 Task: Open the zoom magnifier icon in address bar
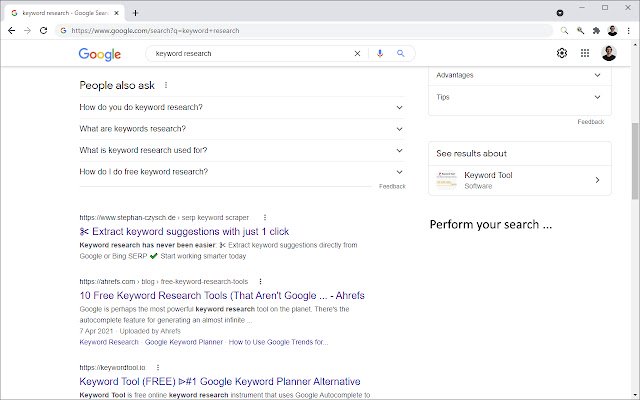point(564,31)
